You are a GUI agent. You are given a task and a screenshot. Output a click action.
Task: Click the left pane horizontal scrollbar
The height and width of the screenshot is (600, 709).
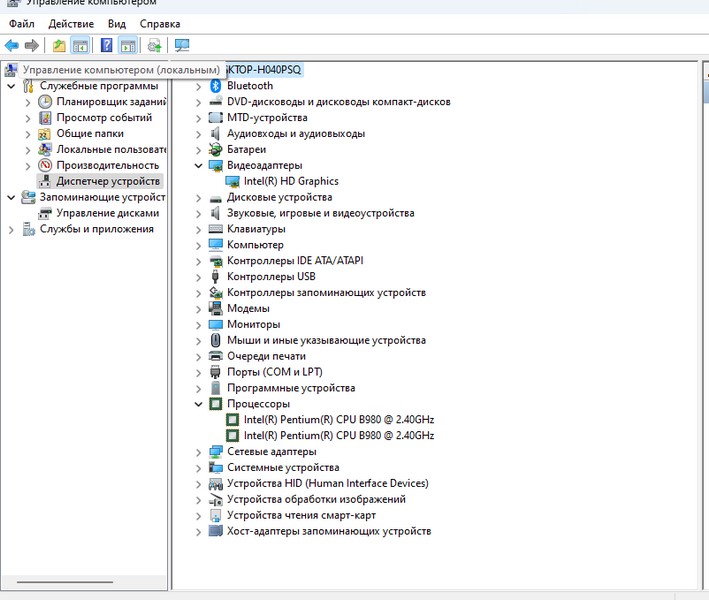(x=70, y=581)
